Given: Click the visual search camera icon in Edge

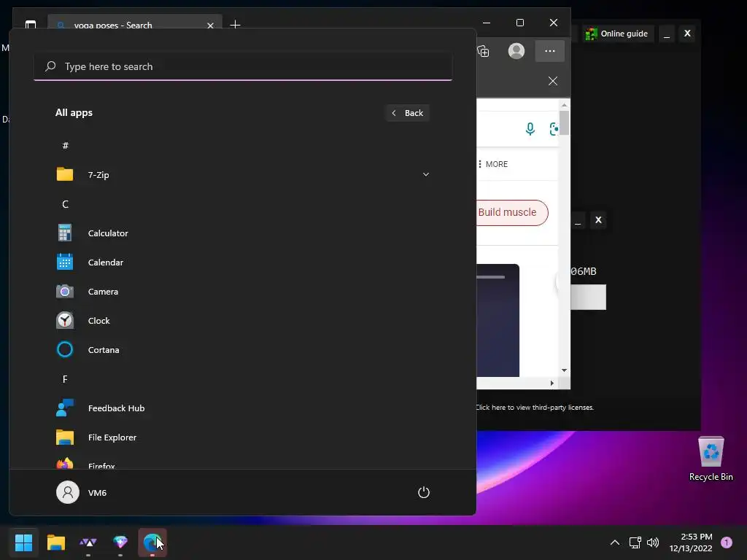Looking at the screenshot, I should point(554,129).
